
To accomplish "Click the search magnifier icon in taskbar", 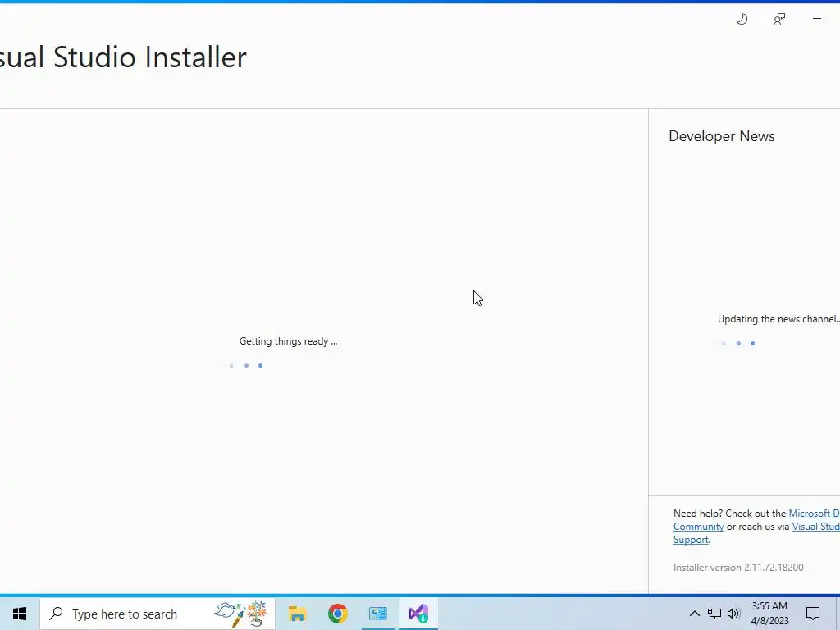I will 56,614.
